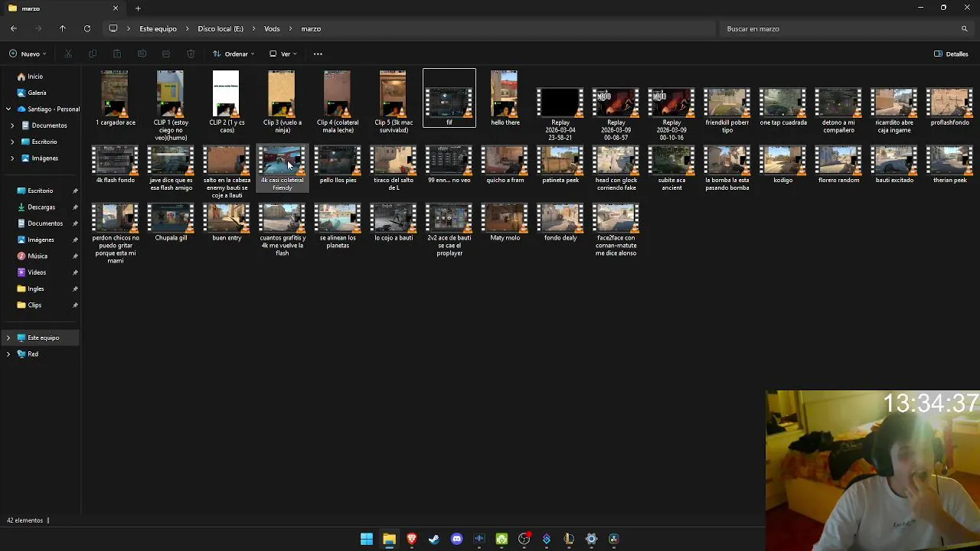Open pinned Descargas folder
Screen dimensions: 980x551
click(x=41, y=207)
